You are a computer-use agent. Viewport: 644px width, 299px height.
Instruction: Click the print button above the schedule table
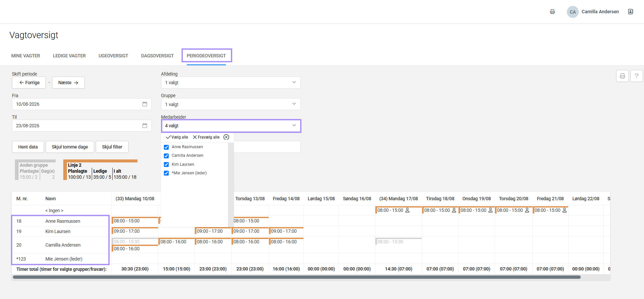point(622,76)
